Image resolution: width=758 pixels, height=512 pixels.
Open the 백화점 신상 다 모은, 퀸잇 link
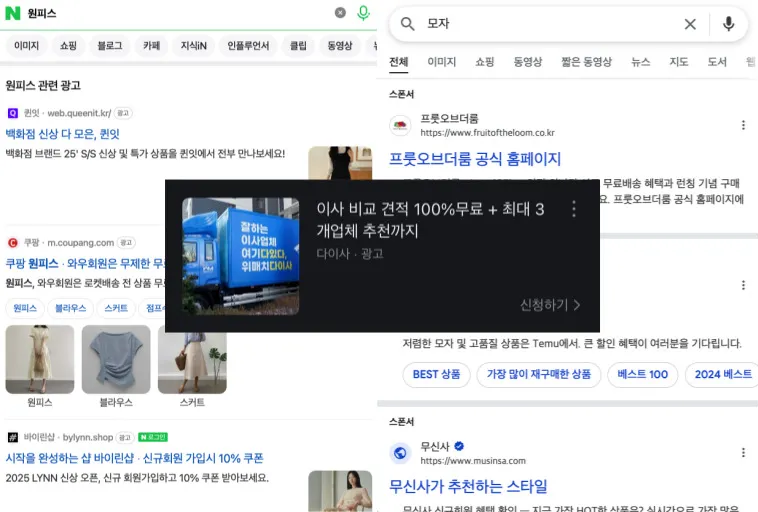pos(62,134)
